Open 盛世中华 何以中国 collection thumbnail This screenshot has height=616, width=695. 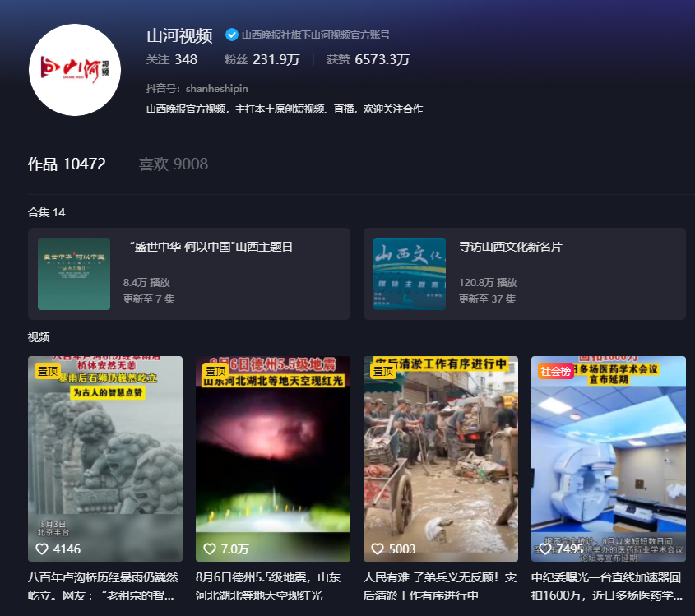[x=74, y=273]
